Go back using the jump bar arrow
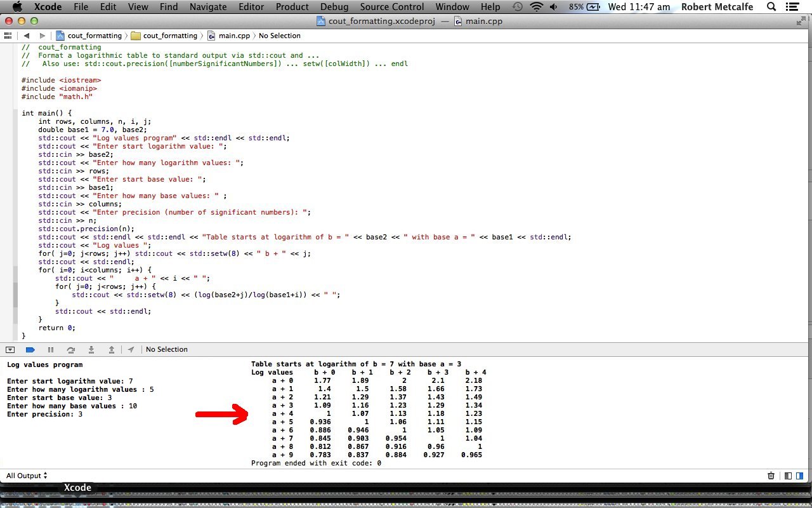The width and height of the screenshot is (812, 508). pyautogui.click(x=27, y=36)
